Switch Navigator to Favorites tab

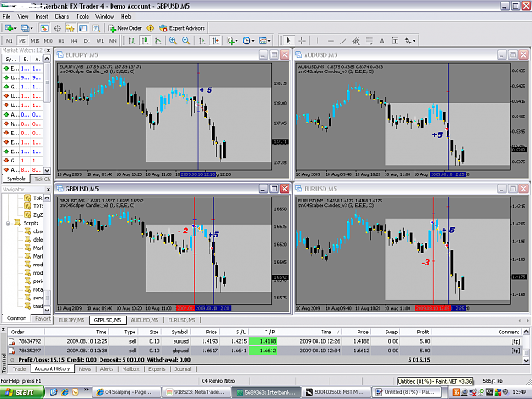(43, 319)
